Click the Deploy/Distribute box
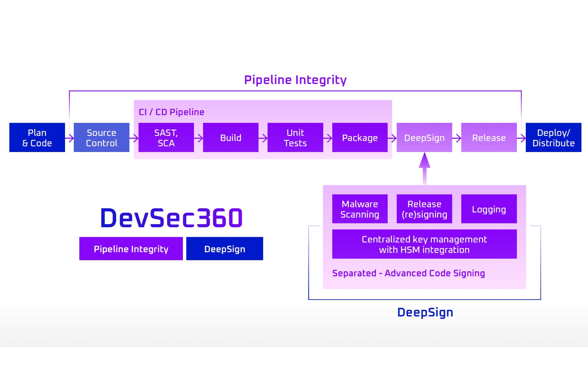This screenshot has width=588, height=392. click(x=553, y=137)
